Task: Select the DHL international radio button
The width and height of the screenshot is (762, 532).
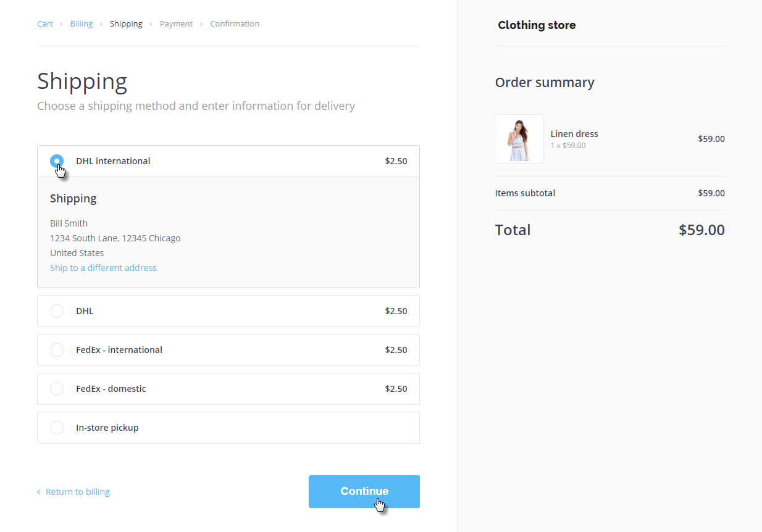Action: 57,161
